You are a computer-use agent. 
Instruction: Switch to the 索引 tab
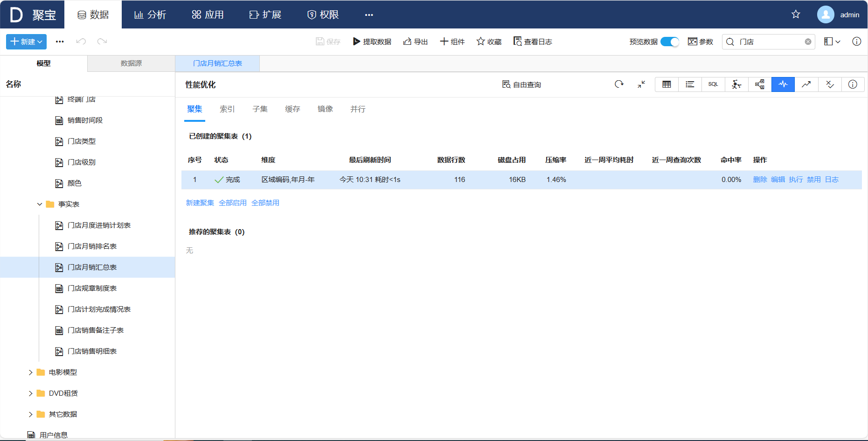click(227, 109)
